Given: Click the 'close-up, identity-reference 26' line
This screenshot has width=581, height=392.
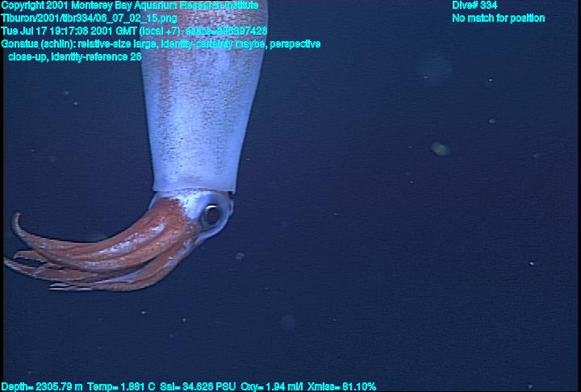Looking at the screenshot, I should pos(74,57).
